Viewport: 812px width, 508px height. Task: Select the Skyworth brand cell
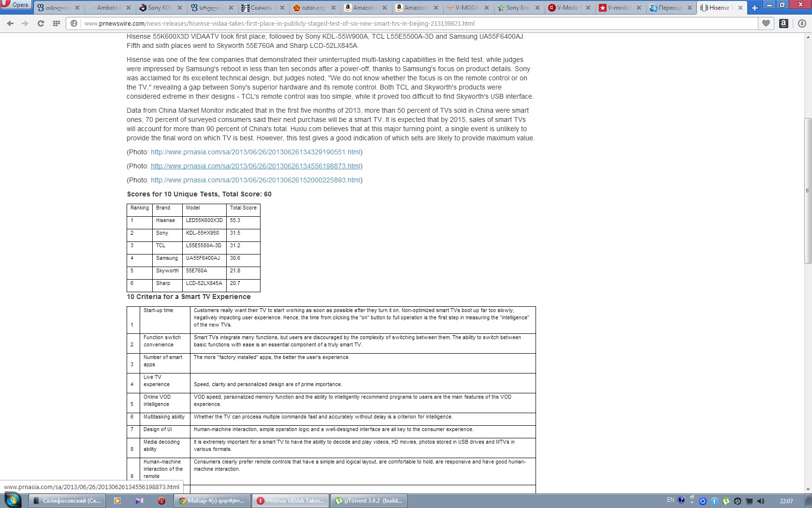168,273
